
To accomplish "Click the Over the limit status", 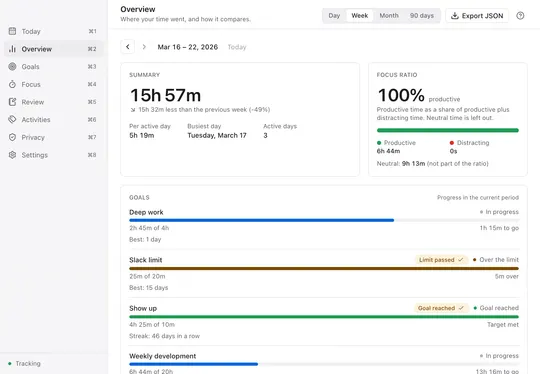I will [496, 260].
